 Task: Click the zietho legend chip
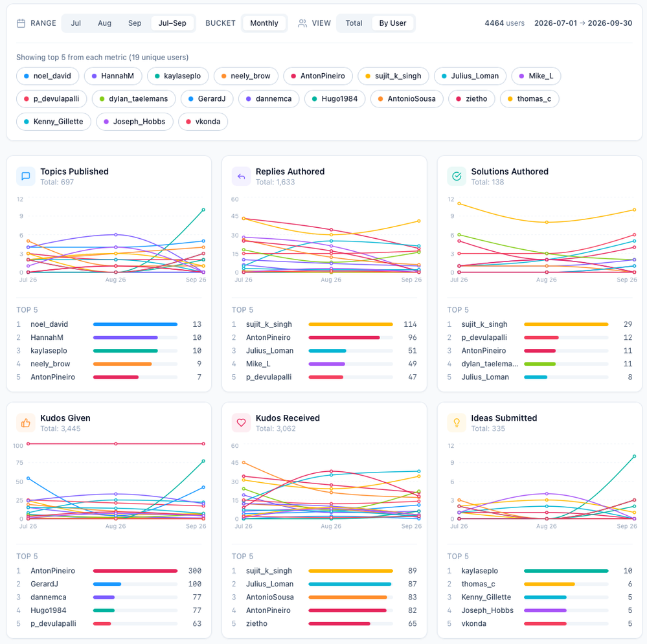(x=472, y=99)
